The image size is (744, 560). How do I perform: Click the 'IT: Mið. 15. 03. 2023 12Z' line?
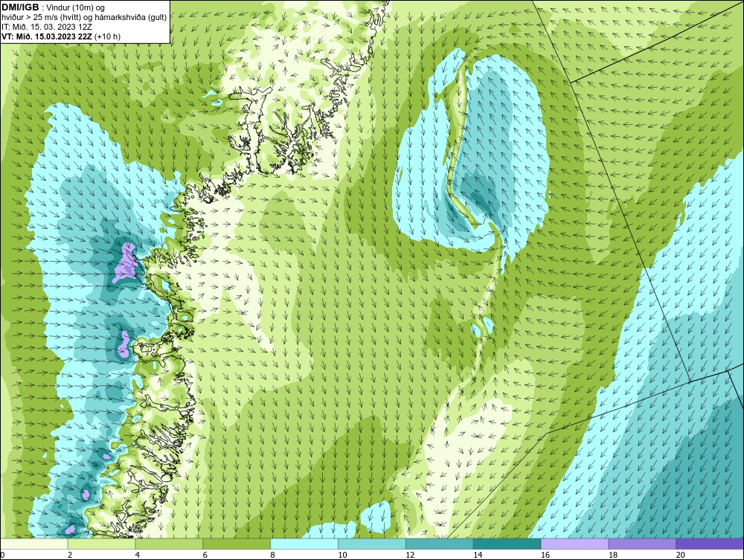click(46, 27)
